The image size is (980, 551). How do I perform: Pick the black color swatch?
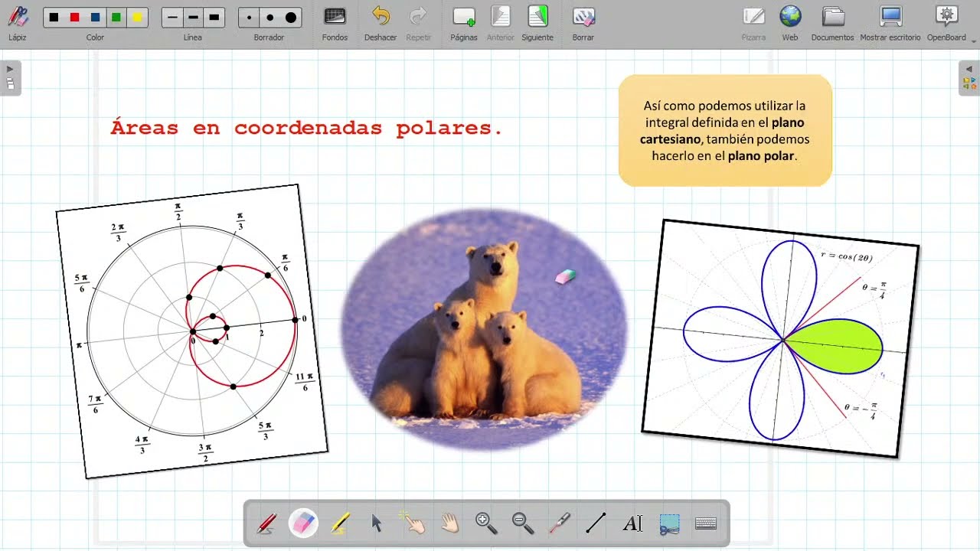(54, 17)
